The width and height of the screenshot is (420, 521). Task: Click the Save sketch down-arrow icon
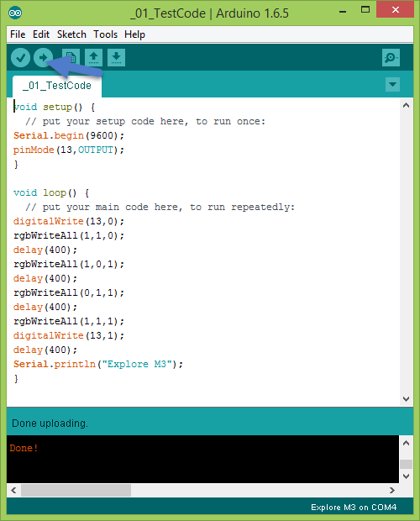pyautogui.click(x=116, y=58)
